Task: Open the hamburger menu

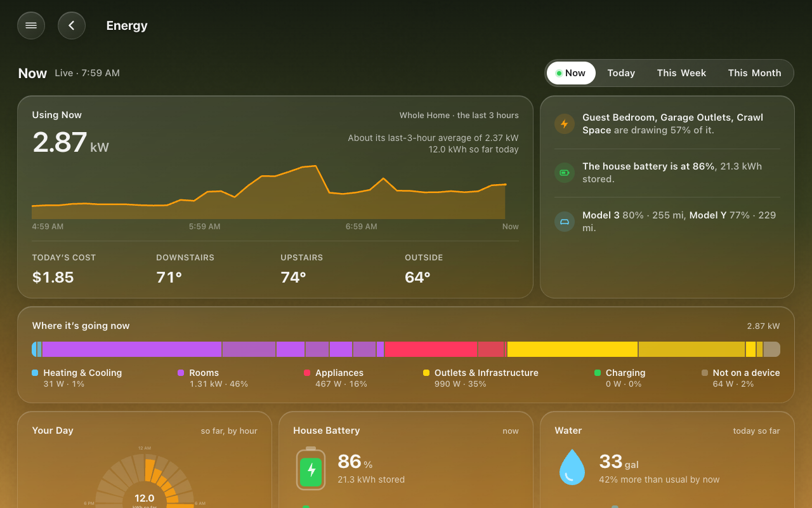Action: pos(31,25)
